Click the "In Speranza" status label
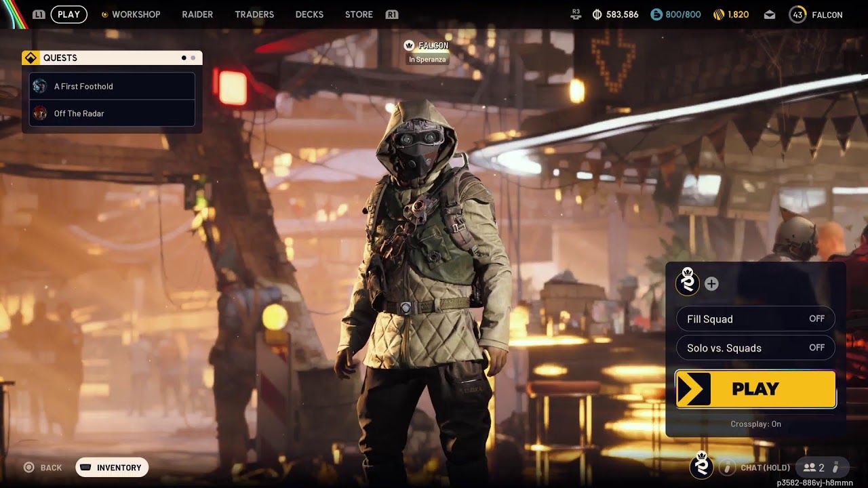868x488 pixels. (427, 59)
